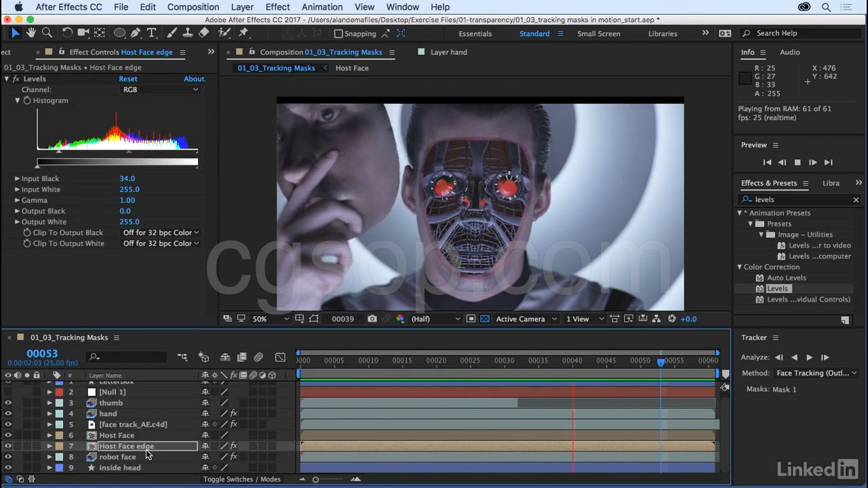Viewport: 868px width, 488px height.
Task: Open the tracker Method dropdown
Action: click(816, 373)
